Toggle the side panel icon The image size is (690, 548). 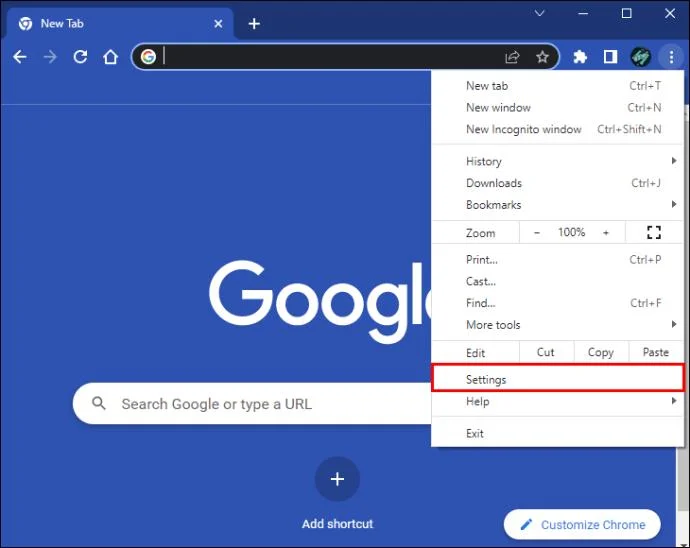coord(610,57)
